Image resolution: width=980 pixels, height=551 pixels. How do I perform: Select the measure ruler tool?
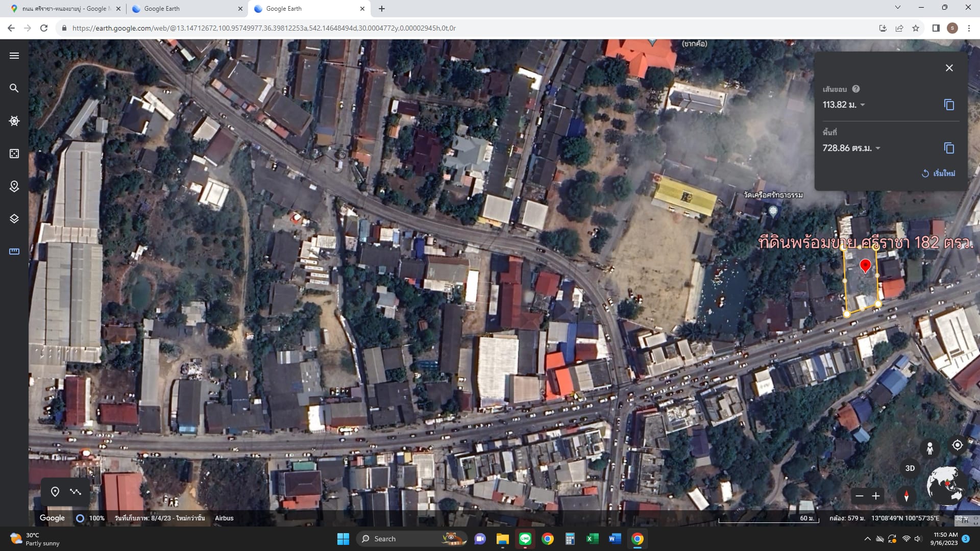pos(14,252)
